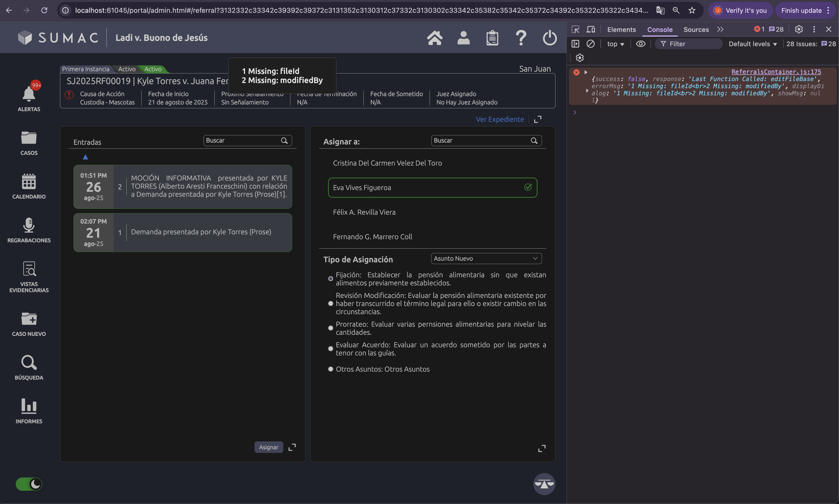The height and width of the screenshot is (504, 839).
Task: Open Regrabaciones microphone icon
Action: (x=29, y=225)
